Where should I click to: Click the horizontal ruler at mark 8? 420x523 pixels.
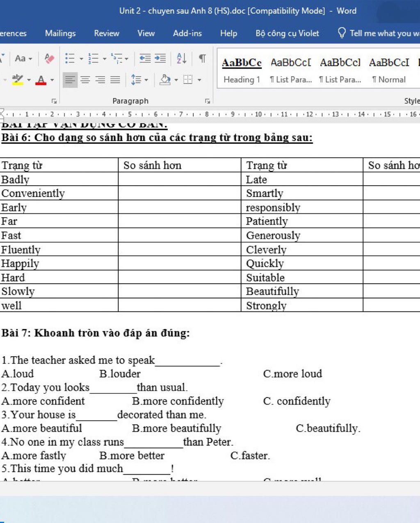(207, 114)
